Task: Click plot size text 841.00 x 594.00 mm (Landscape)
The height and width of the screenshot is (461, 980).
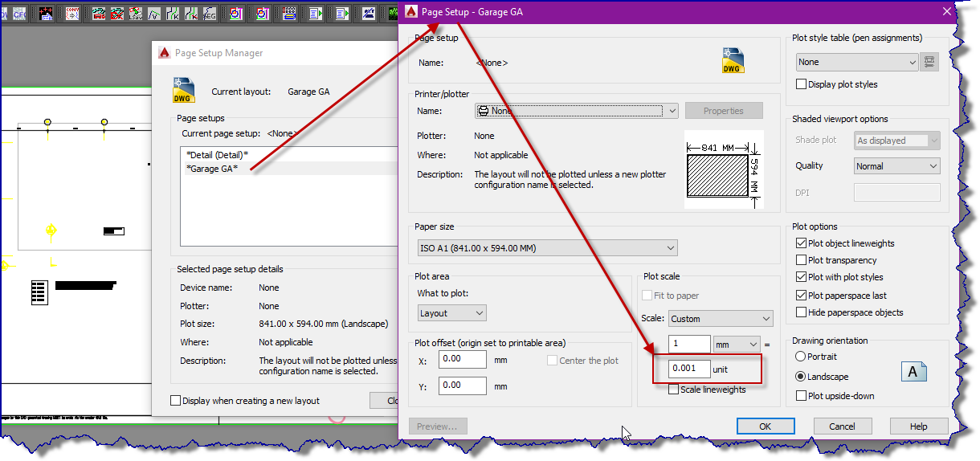Action: coord(324,324)
